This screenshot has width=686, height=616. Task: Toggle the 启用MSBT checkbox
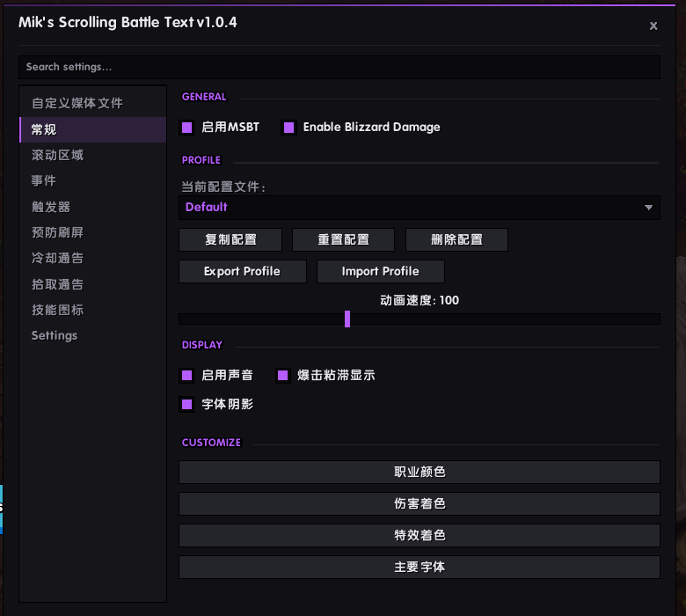point(186,128)
